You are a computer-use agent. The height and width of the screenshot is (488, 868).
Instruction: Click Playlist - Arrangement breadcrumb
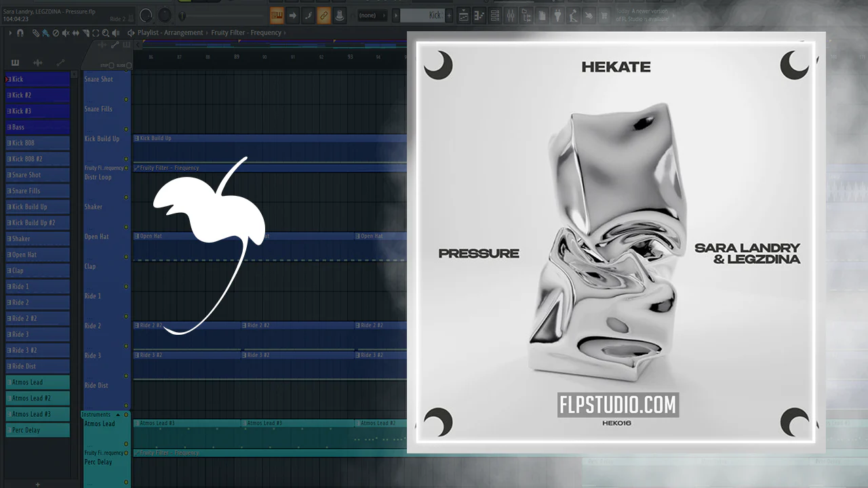(170, 33)
